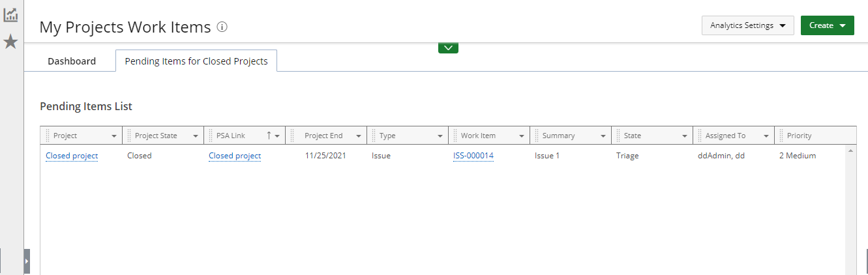The image size is (868, 275).
Task: Click the drag handle of Priority column
Action: point(781,136)
